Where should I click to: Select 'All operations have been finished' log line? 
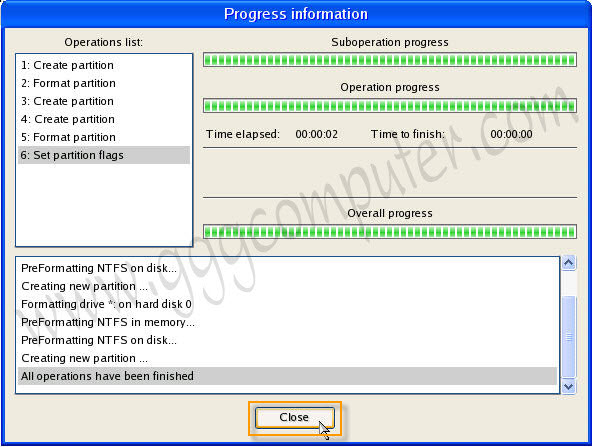click(287, 376)
